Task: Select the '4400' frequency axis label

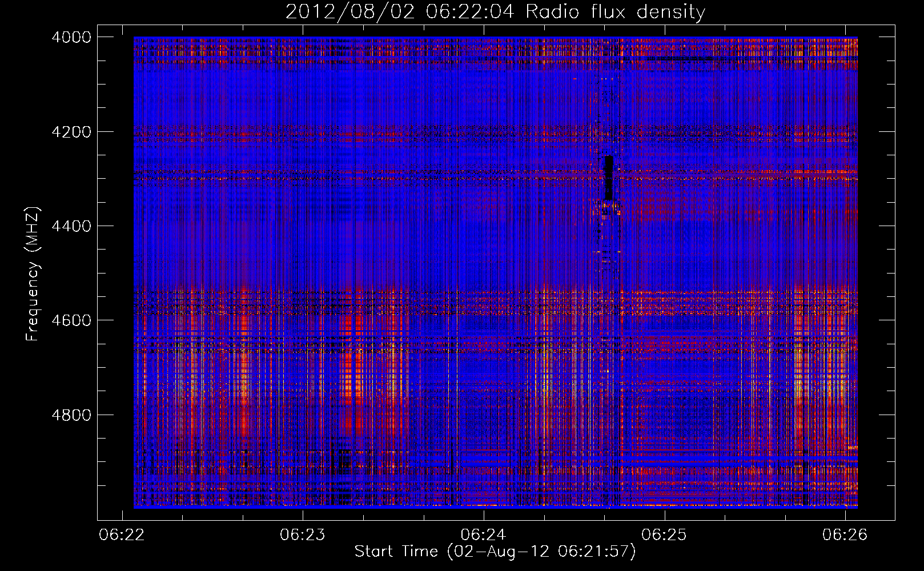Action: 71,226
